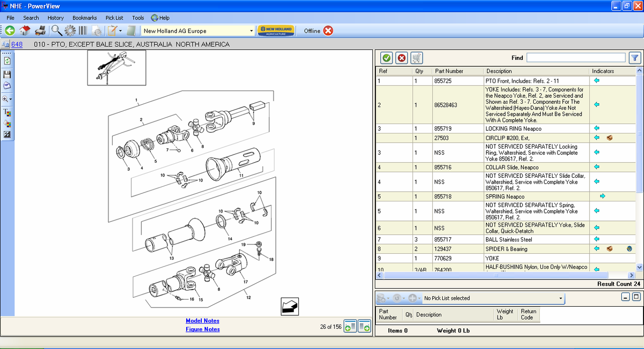Screen dimensions: 644x349
Task: Select the BALL Stainless Steel row
Action: [506, 239]
